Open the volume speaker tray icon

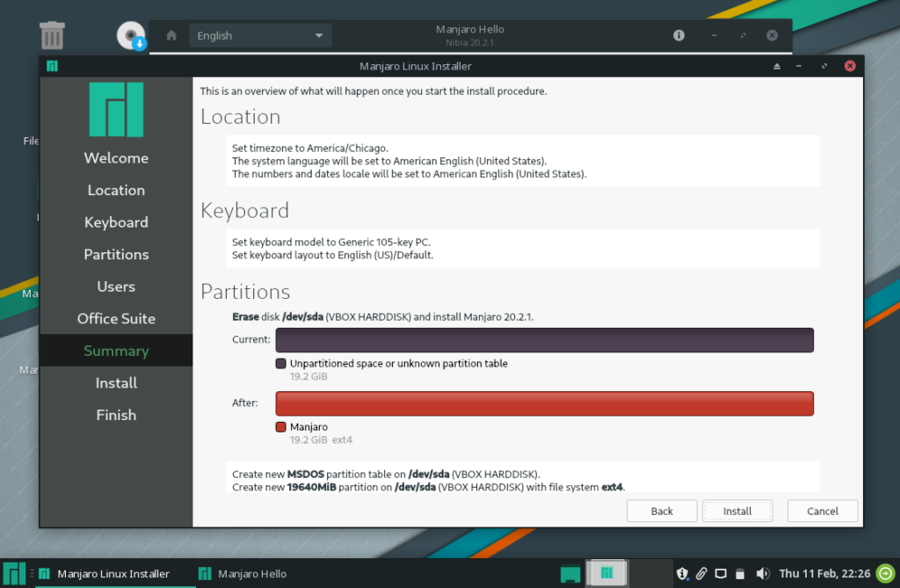(763, 573)
